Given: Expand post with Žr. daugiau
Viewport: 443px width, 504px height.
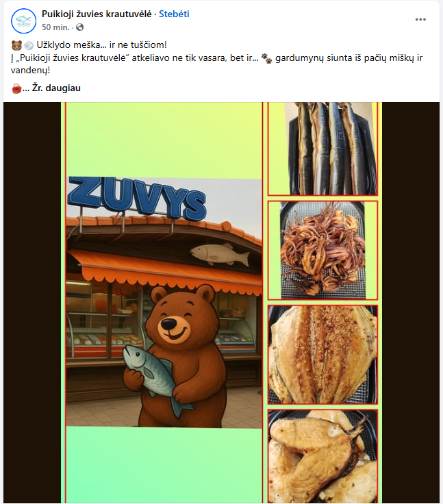Looking at the screenshot, I should (56, 88).
